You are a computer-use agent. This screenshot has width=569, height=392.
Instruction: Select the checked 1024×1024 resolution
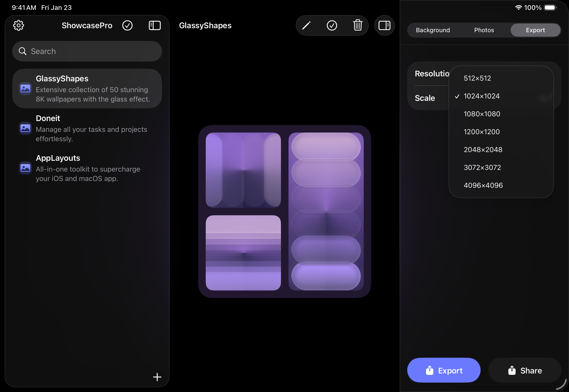[x=481, y=96]
